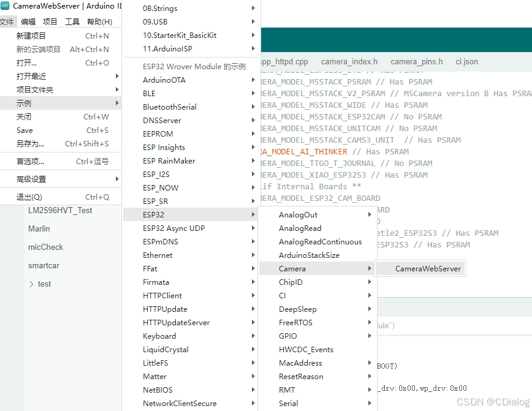Open the 帮助(H) menu

click(x=99, y=21)
